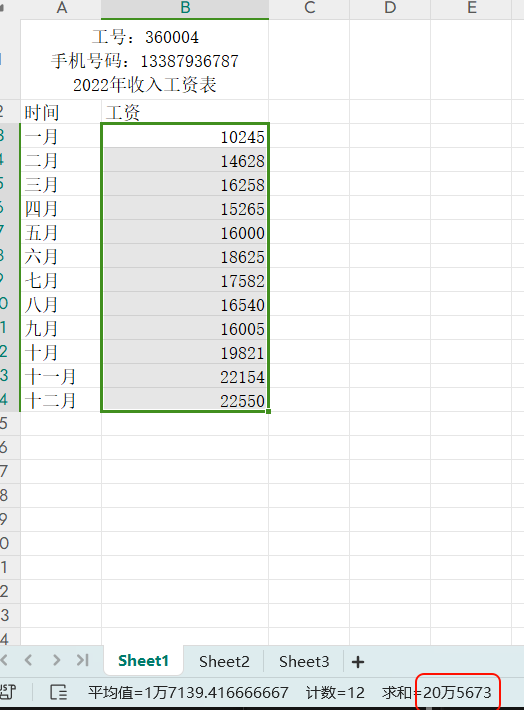Click the cell containing 22550

click(185, 400)
